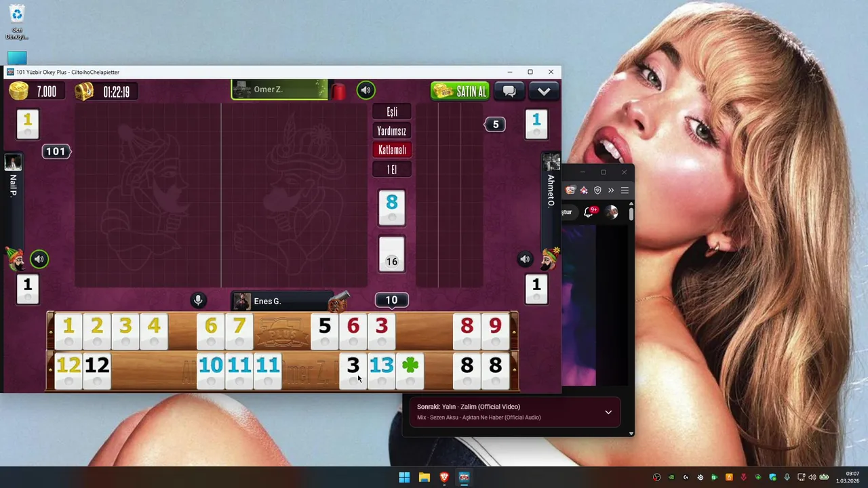The height and width of the screenshot is (488, 868).
Task: Select the blue 10 tile in rack
Action: pyautogui.click(x=211, y=370)
